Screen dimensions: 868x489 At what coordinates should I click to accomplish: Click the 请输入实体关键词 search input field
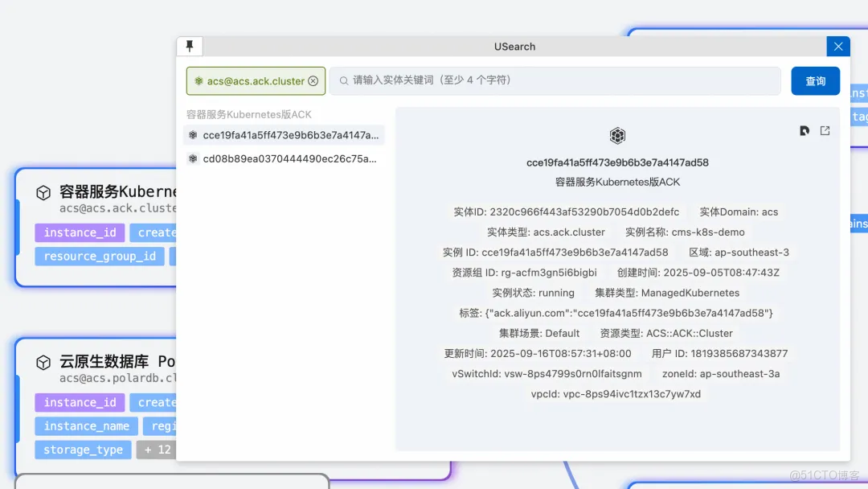point(482,80)
